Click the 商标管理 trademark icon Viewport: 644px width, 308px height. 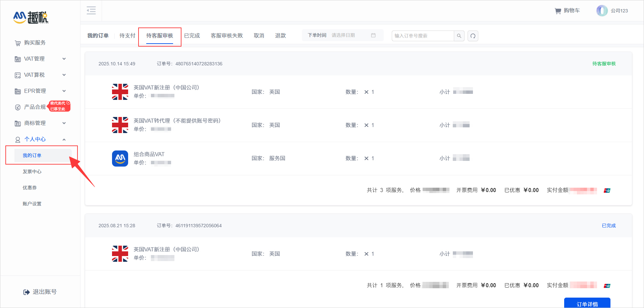coord(18,123)
